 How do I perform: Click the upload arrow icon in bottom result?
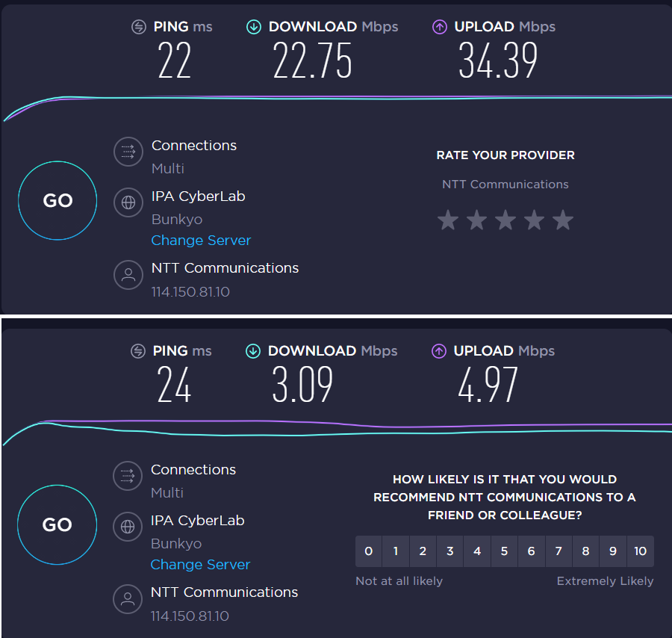click(439, 351)
